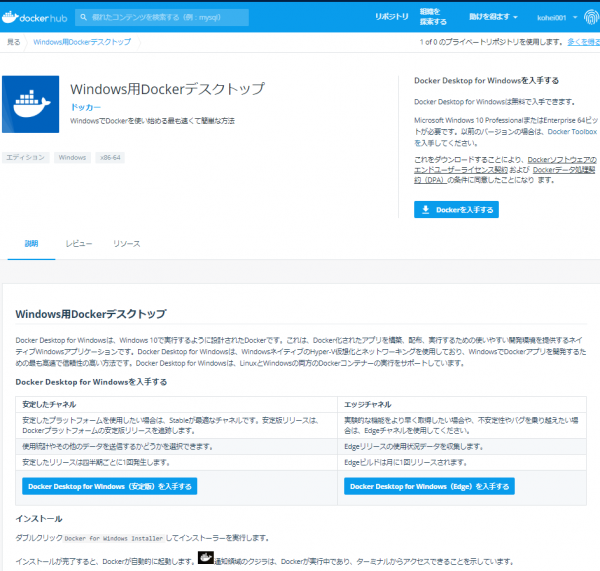Open the Dockerデータ処理契約 (DPA) link
This screenshot has width=600, height=571.
click(x=504, y=175)
